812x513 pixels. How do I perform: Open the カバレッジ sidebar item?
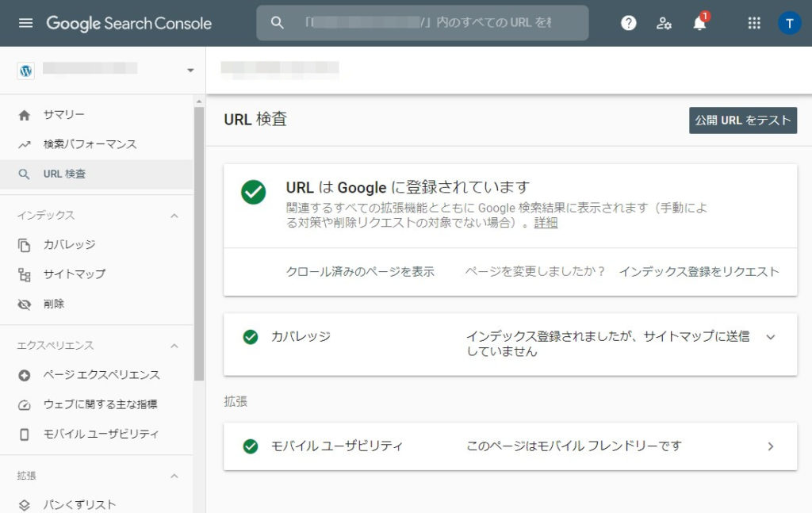click(x=69, y=245)
